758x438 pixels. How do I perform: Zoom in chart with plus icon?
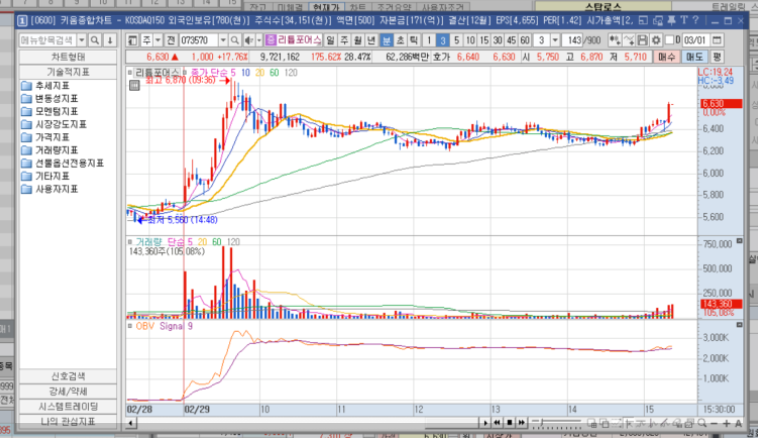coord(726,423)
